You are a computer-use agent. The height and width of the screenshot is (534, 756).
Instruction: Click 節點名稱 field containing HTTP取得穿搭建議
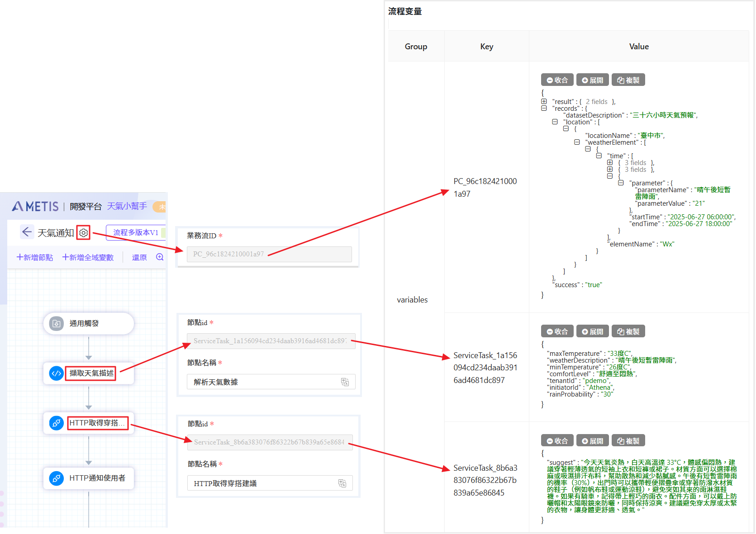click(x=270, y=483)
